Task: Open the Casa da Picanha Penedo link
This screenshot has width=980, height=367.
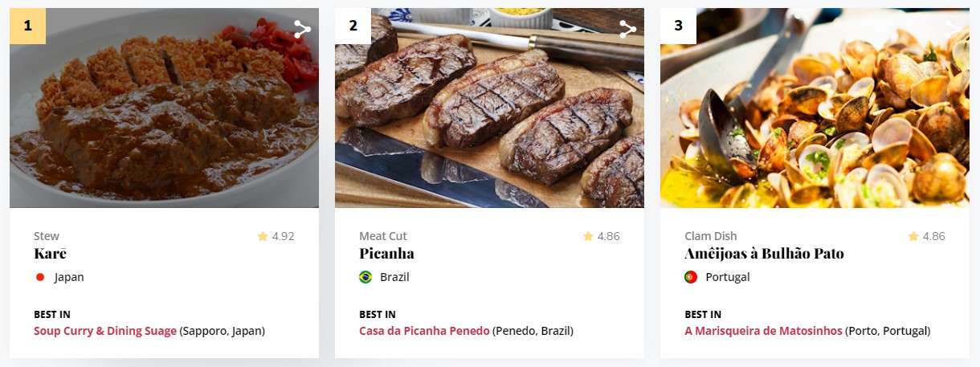Action: 424,331
